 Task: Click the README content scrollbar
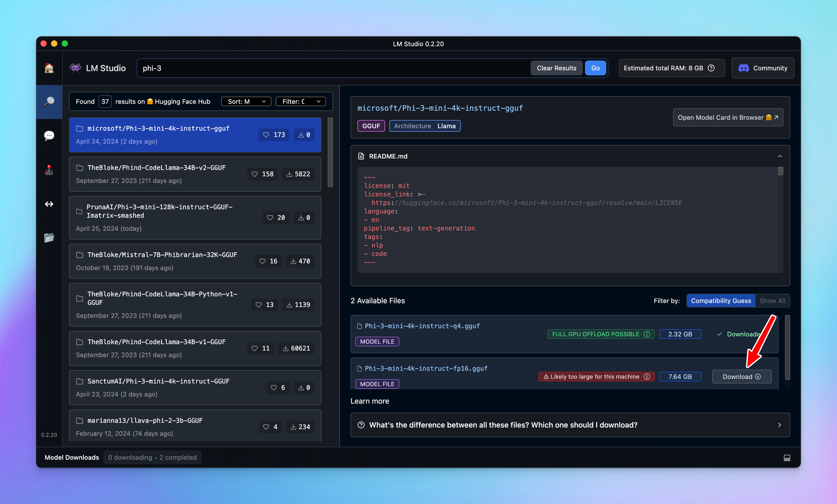781,171
